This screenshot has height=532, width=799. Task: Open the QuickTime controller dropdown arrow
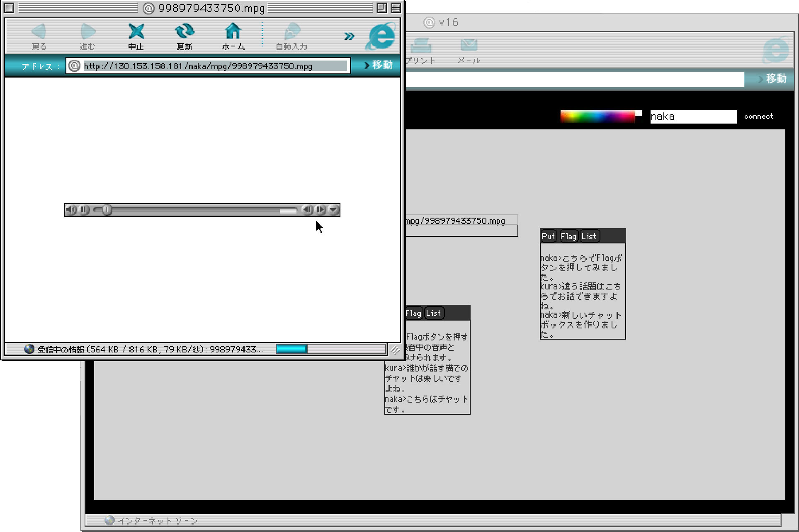tap(333, 210)
